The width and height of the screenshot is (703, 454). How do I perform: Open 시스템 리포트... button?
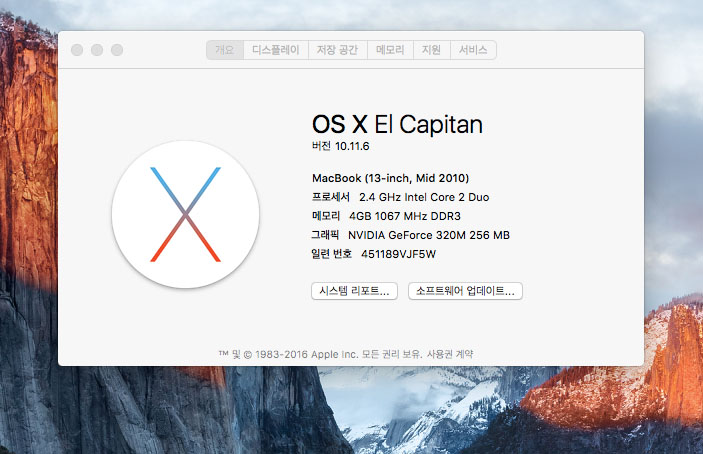pos(355,291)
